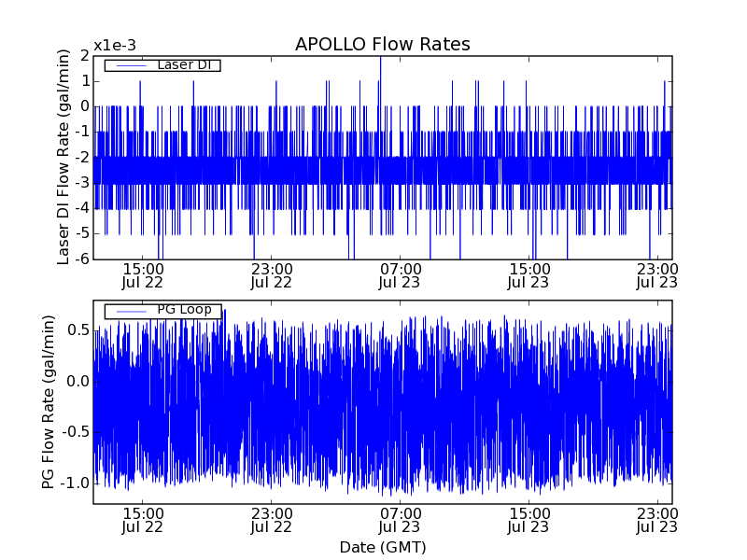
Task: Click the Laser DI Flow Rate axis label
Action: click(x=63, y=157)
